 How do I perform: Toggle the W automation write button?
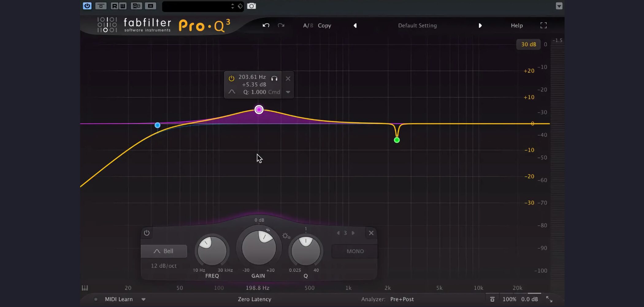click(x=123, y=6)
